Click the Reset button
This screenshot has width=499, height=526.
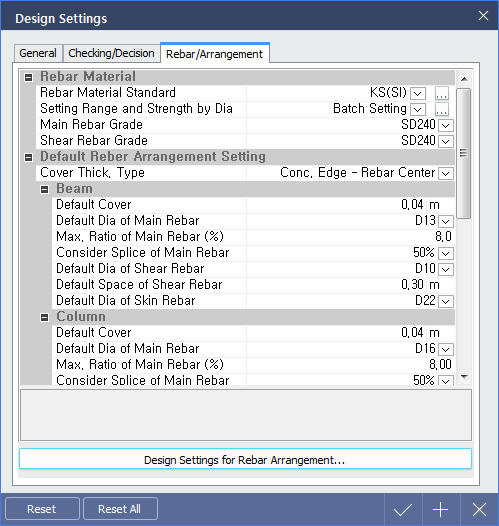[x=42, y=509]
